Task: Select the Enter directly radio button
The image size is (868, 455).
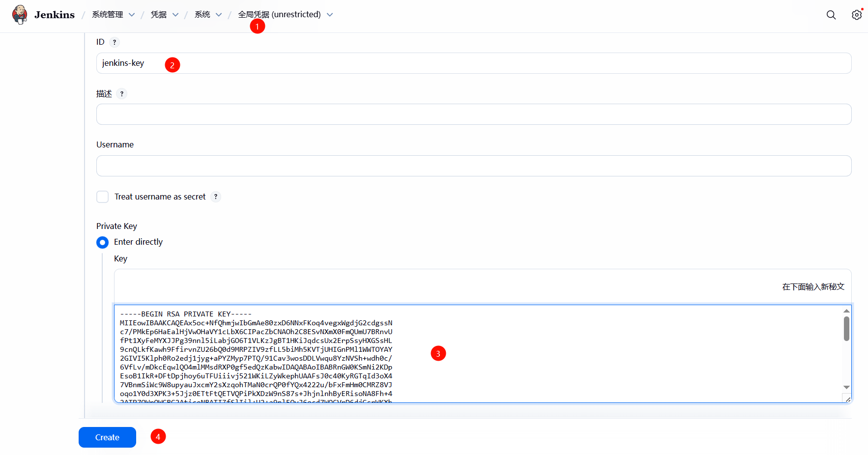Action: [103, 242]
